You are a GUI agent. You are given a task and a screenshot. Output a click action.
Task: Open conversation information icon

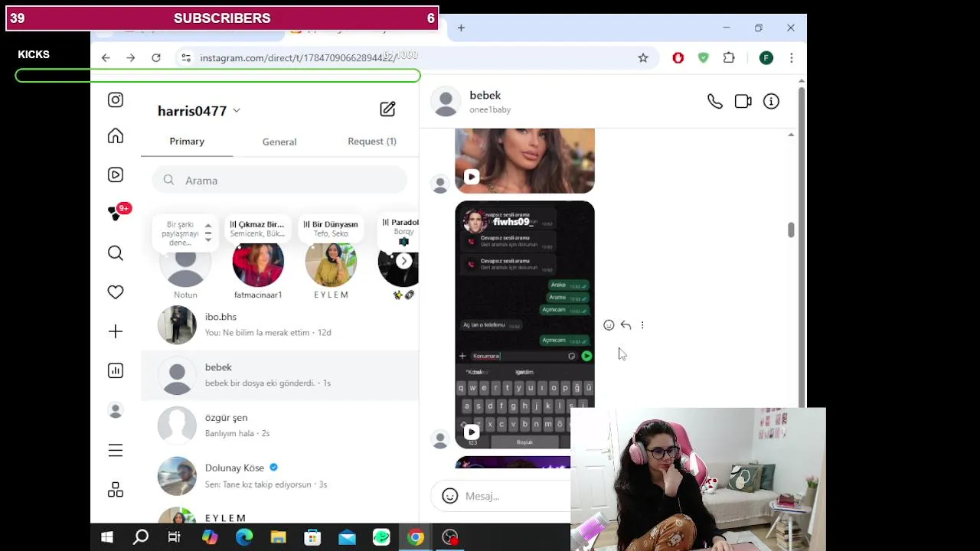pos(771,101)
